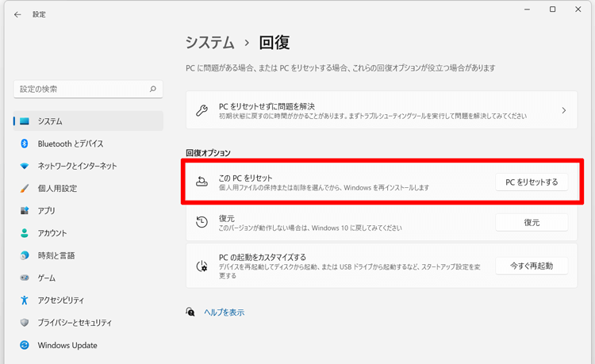Click the Windows Update sync icon
The image size is (595, 364).
(25, 345)
